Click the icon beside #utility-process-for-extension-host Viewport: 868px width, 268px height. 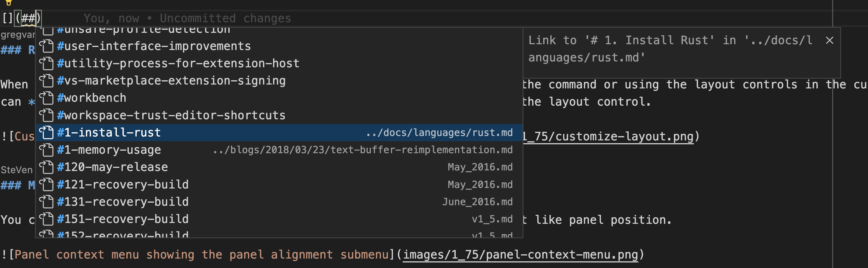[x=47, y=63]
